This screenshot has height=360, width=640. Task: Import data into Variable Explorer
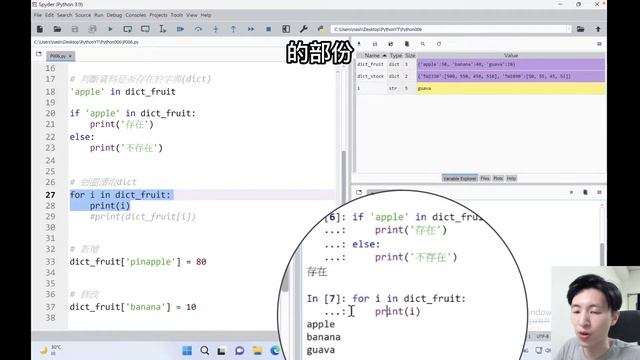(x=359, y=44)
